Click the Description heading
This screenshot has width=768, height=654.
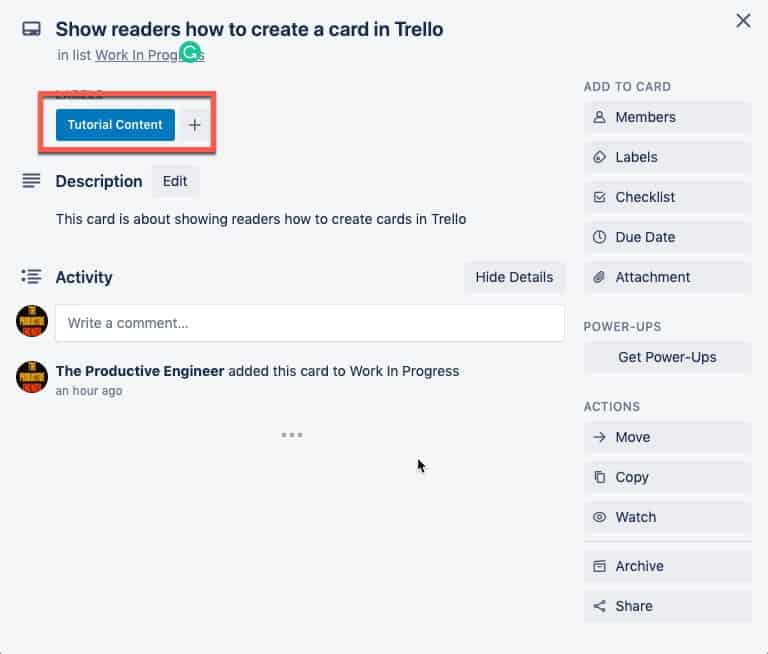coord(99,181)
